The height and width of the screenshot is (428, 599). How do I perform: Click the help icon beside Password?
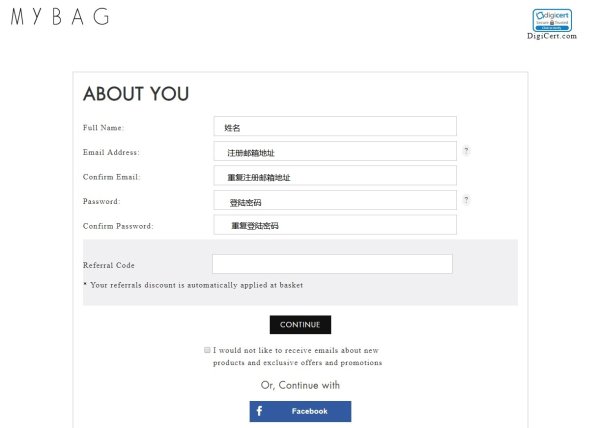click(x=466, y=200)
